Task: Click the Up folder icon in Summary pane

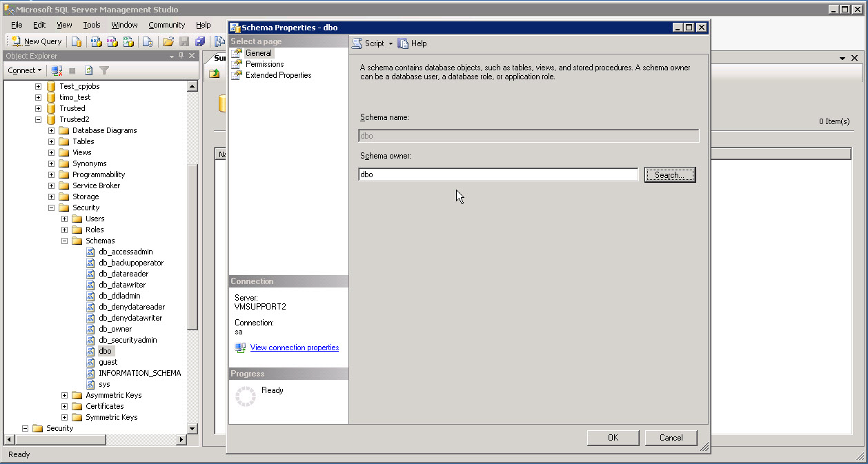Action: pyautogui.click(x=215, y=73)
